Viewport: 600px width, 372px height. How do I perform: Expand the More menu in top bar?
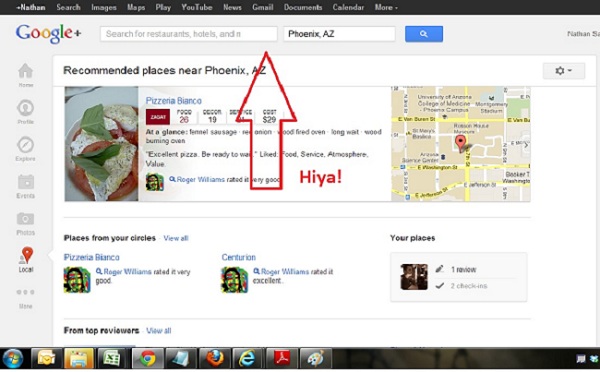point(386,7)
